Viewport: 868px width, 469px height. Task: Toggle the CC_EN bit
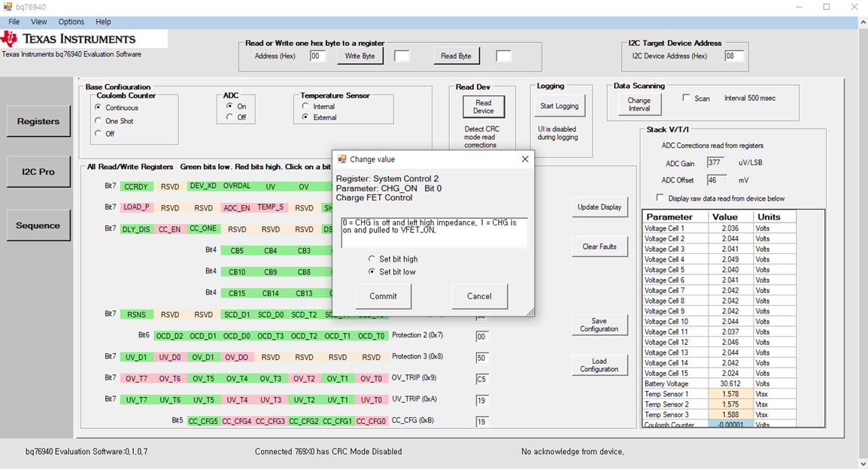pyautogui.click(x=169, y=229)
